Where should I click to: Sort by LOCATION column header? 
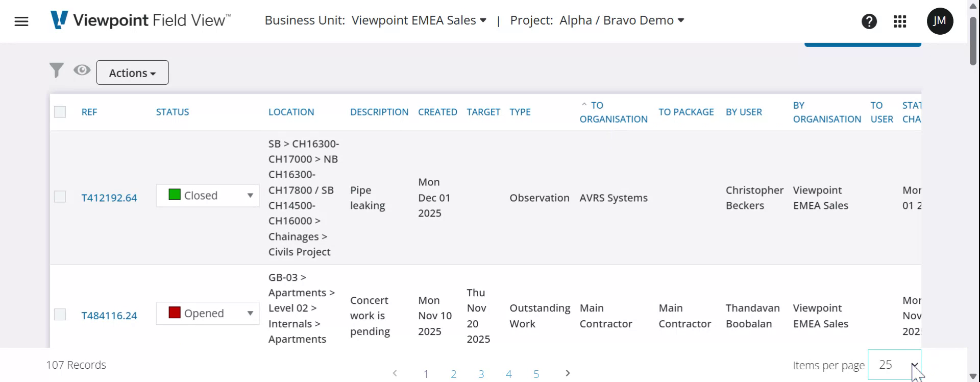(x=291, y=112)
